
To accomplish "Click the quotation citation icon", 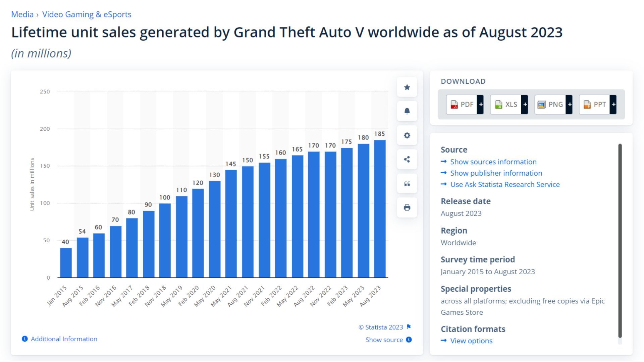I will pyautogui.click(x=407, y=184).
